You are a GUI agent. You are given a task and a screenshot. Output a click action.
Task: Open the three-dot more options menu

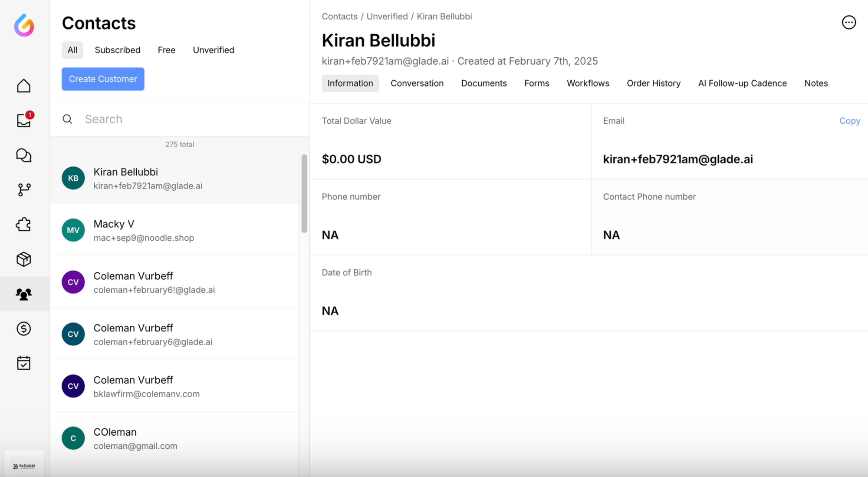click(848, 23)
